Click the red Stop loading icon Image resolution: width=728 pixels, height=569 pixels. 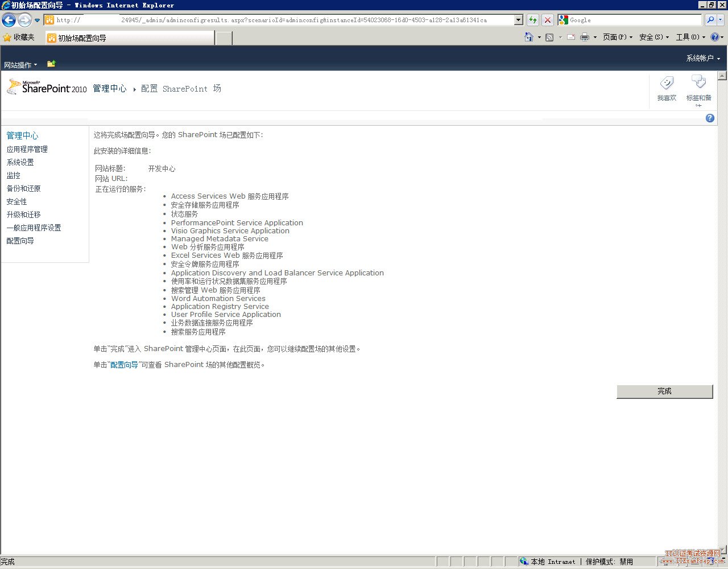548,20
